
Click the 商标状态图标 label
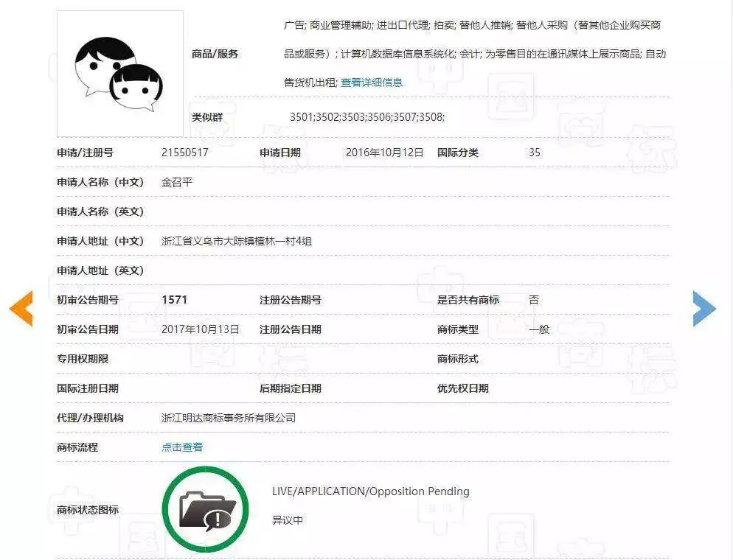point(88,510)
